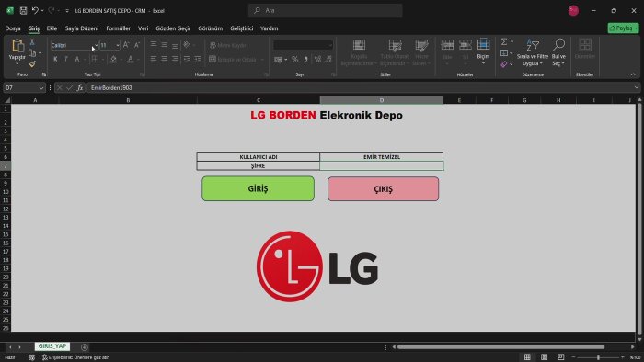
Task: Click the Borders grid icon
Action: tap(95, 60)
